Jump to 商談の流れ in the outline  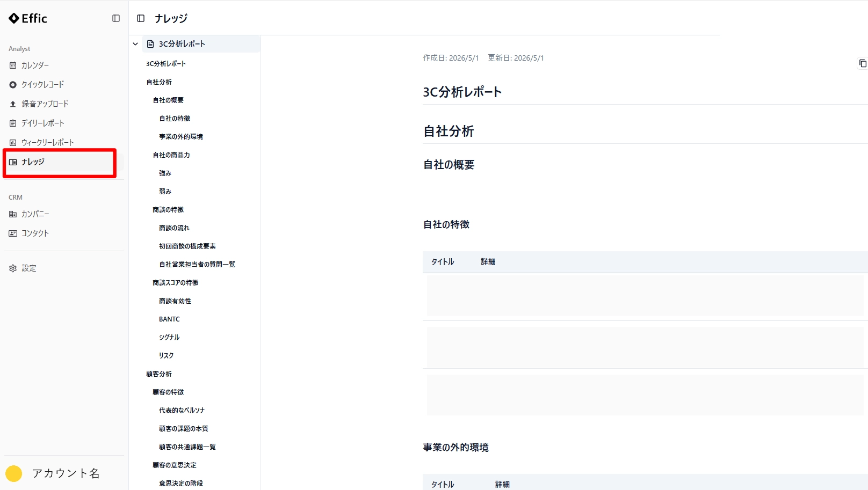click(x=174, y=228)
